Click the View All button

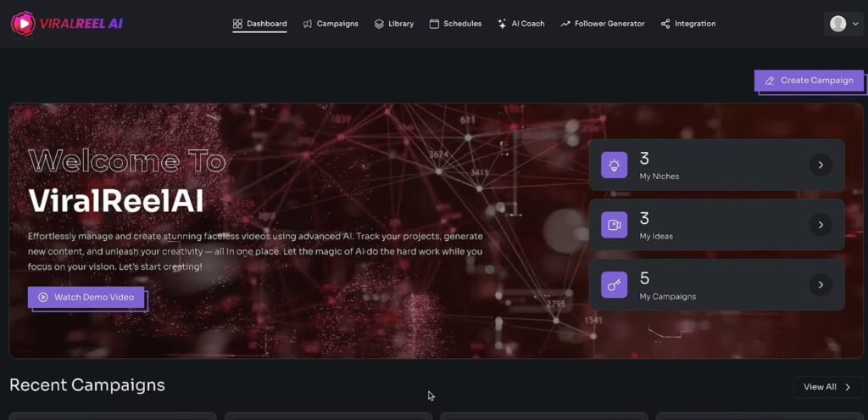(828, 387)
